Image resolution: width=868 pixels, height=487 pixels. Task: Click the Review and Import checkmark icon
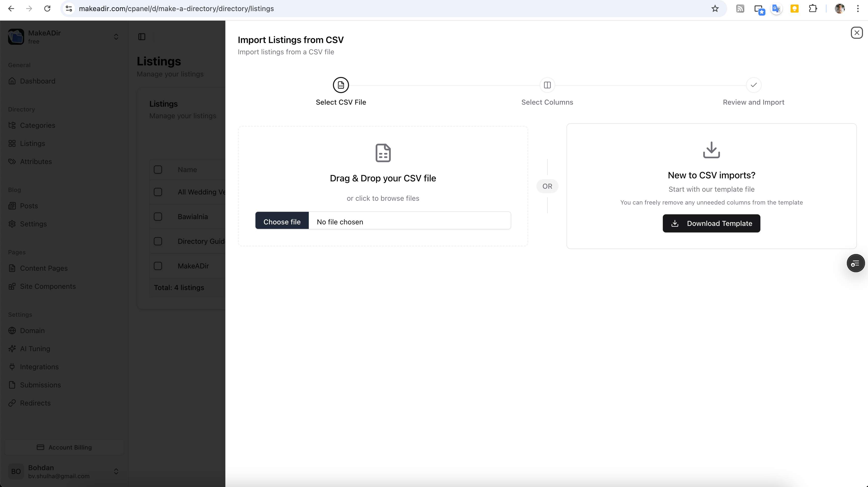pyautogui.click(x=753, y=85)
